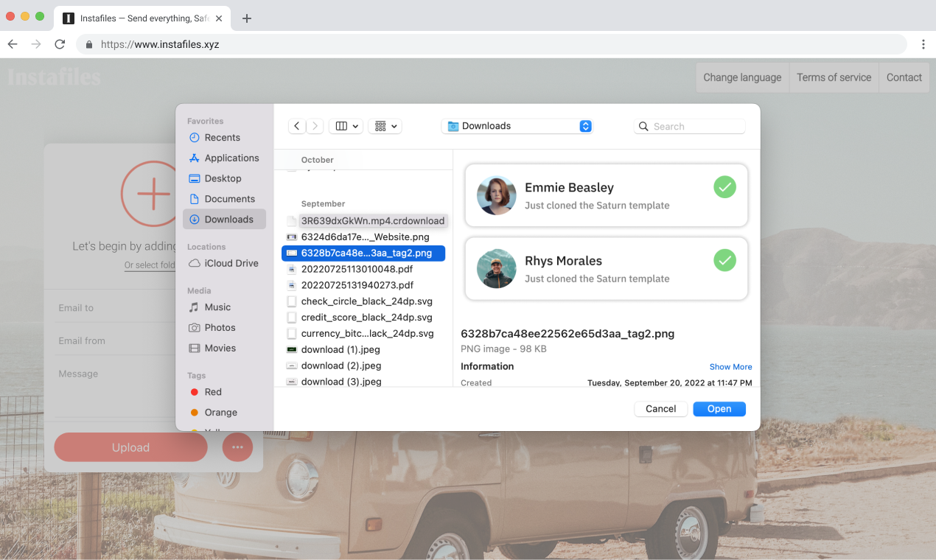Image resolution: width=936 pixels, height=560 pixels.
Task: Click the browser forward arrow
Action: coord(36,44)
